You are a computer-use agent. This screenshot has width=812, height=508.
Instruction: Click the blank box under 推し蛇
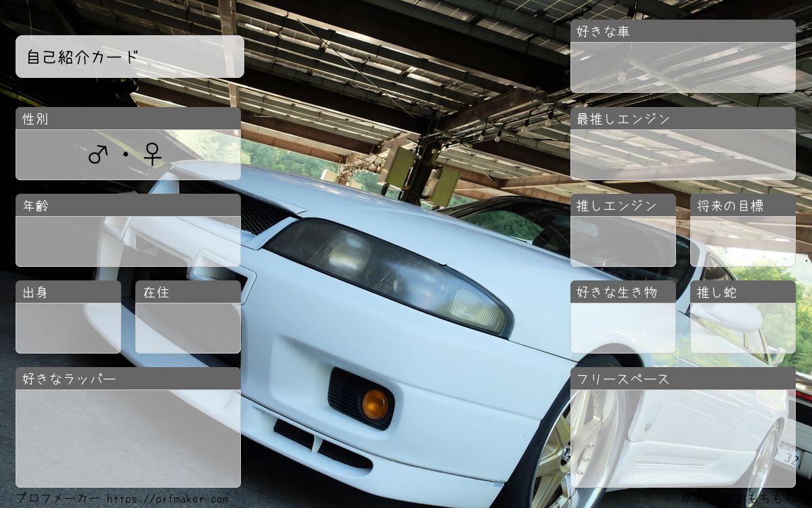click(743, 328)
